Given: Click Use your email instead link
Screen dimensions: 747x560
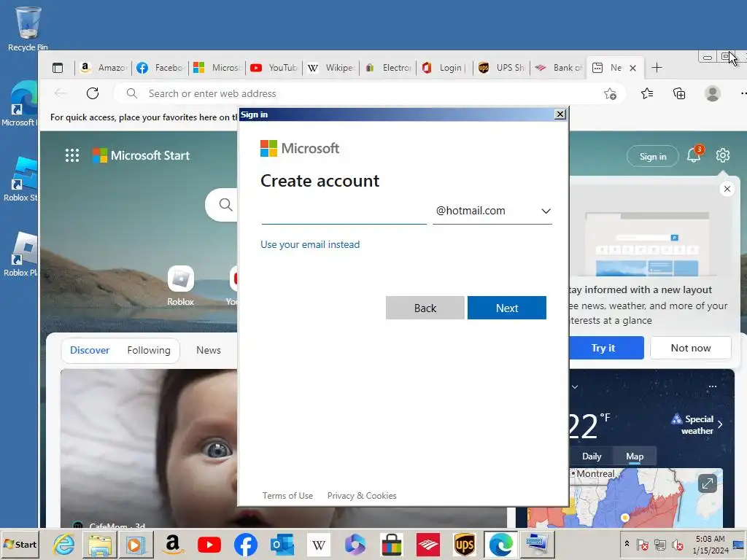Looking at the screenshot, I should pos(310,244).
